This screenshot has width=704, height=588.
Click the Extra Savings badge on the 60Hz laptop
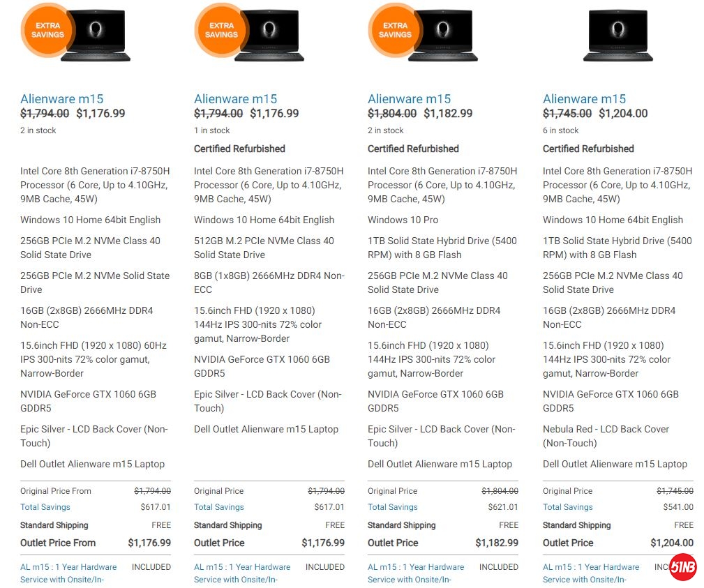pyautogui.click(x=47, y=29)
